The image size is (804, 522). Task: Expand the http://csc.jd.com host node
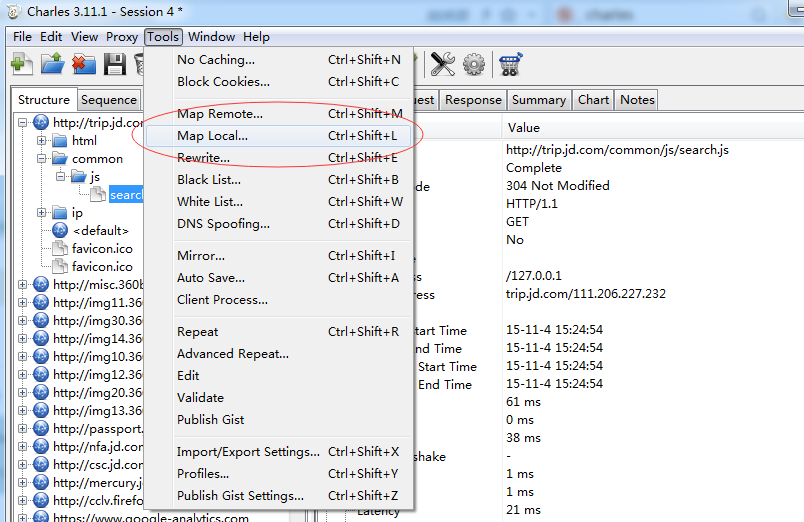click(x=23, y=464)
